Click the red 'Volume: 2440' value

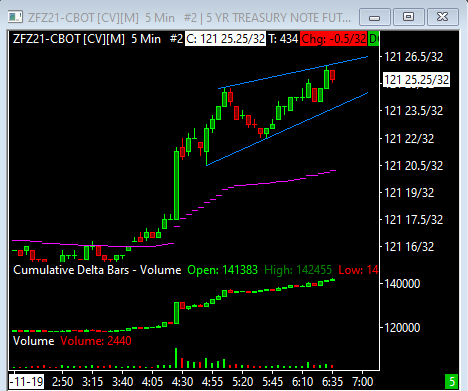pos(96,341)
